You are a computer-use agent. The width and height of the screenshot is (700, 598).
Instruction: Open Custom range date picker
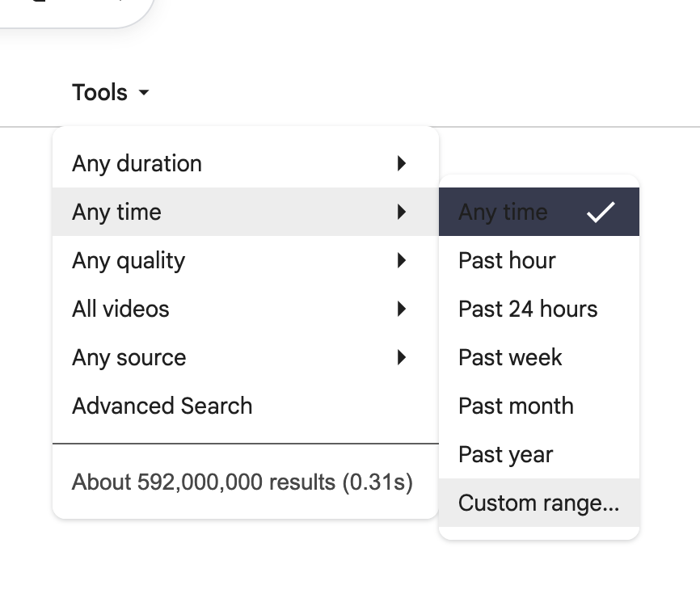point(538,503)
